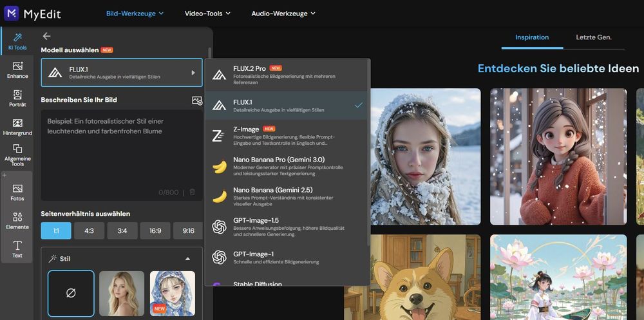Open the Text sidebar panel

tap(17, 249)
